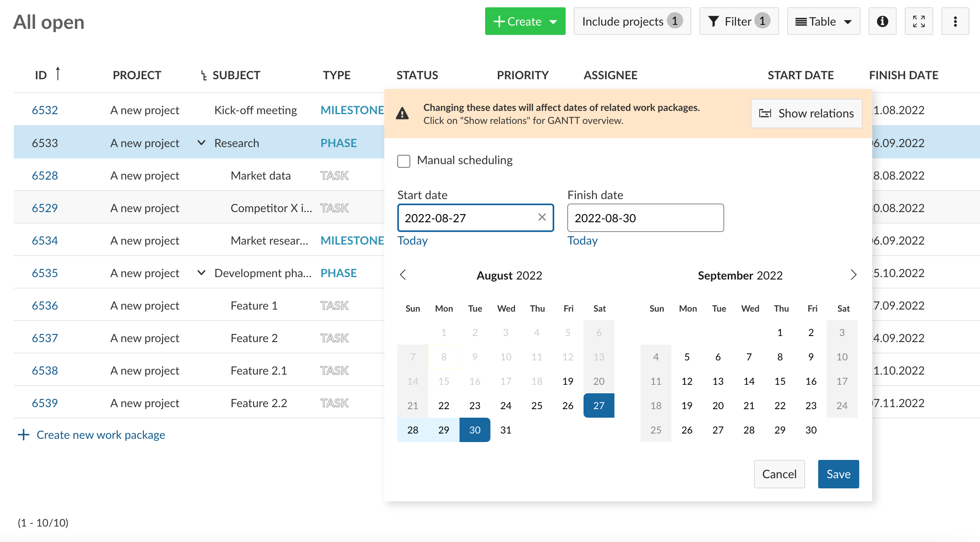Screen dimensions: 980x542
Task: Click the Table view dropdown arrow
Action: [x=848, y=22]
